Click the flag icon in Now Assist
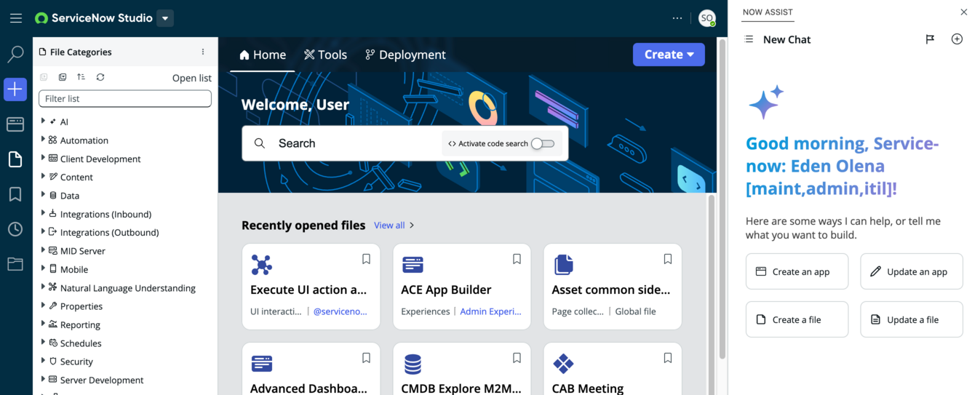980x395 pixels. (x=930, y=39)
